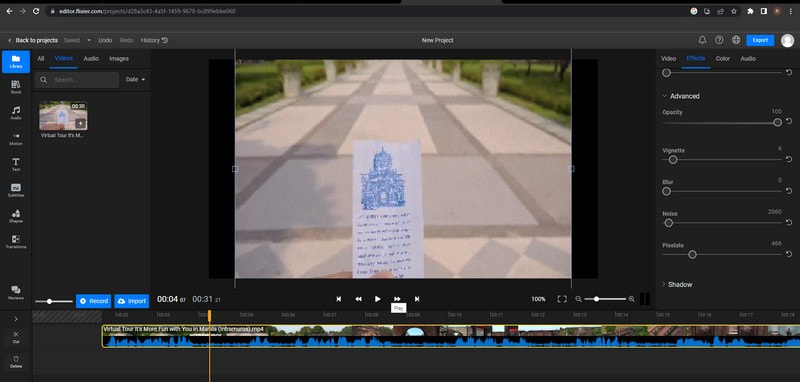The width and height of the screenshot is (800, 382).
Task: Click the Redo button
Action: pyautogui.click(x=127, y=40)
